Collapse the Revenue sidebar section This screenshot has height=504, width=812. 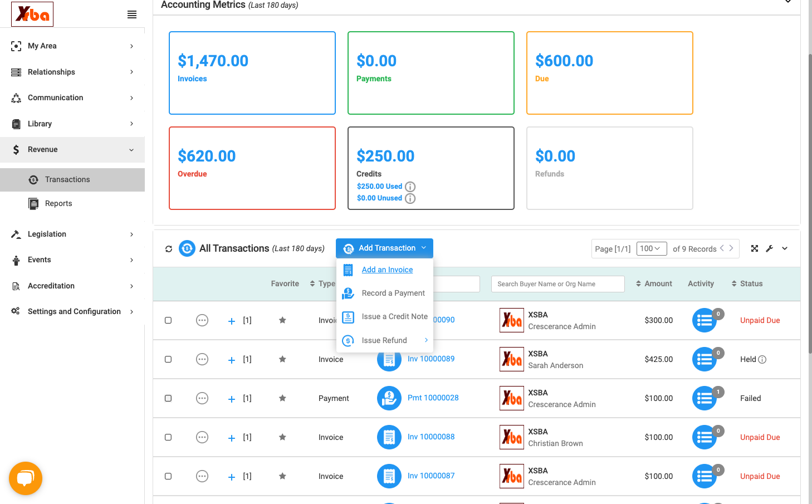coord(72,149)
